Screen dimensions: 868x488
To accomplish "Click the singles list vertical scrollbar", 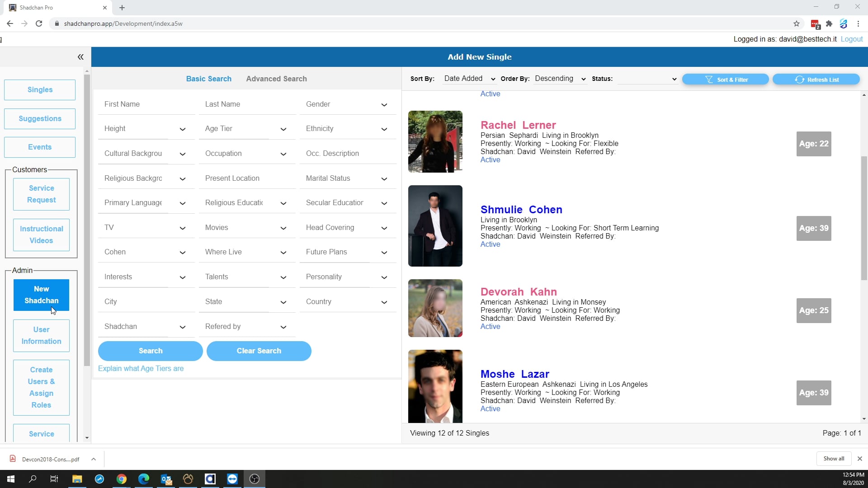I will point(863,217).
